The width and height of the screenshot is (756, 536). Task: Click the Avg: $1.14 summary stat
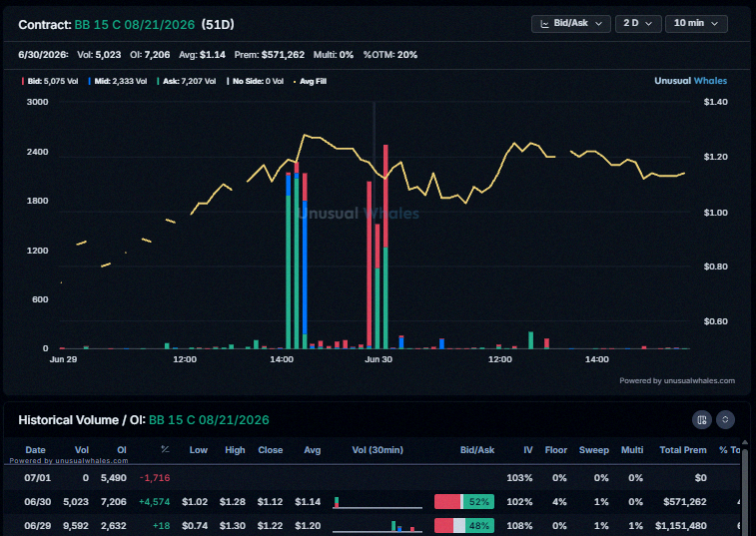point(202,55)
